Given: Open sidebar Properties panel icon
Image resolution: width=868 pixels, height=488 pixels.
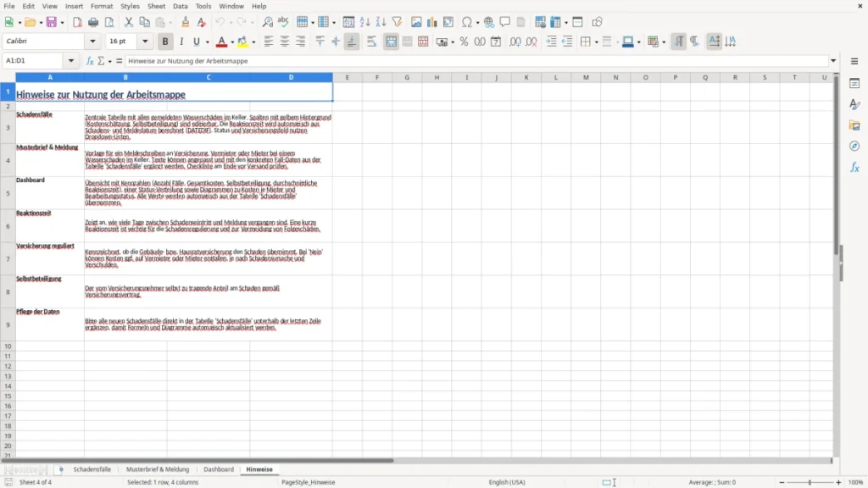Looking at the screenshot, I should (854, 83).
